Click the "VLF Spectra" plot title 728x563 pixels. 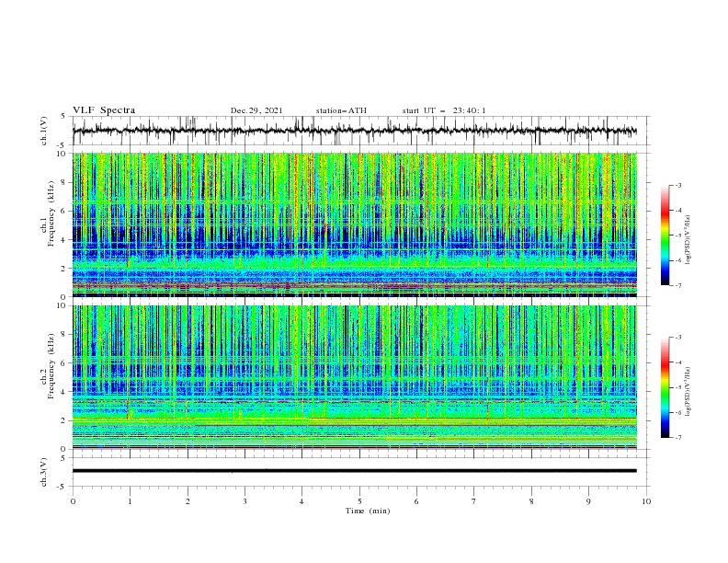pyautogui.click(x=104, y=110)
